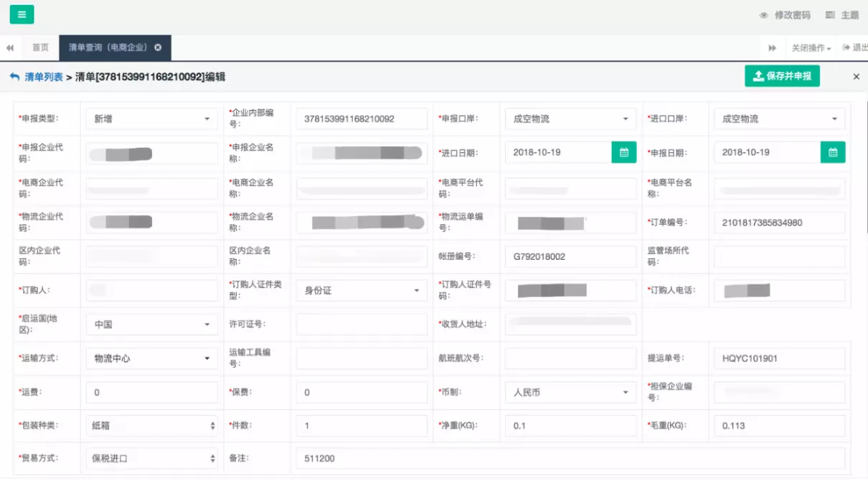Open the 申报日期 calendar picker
868x481 pixels.
click(x=833, y=152)
